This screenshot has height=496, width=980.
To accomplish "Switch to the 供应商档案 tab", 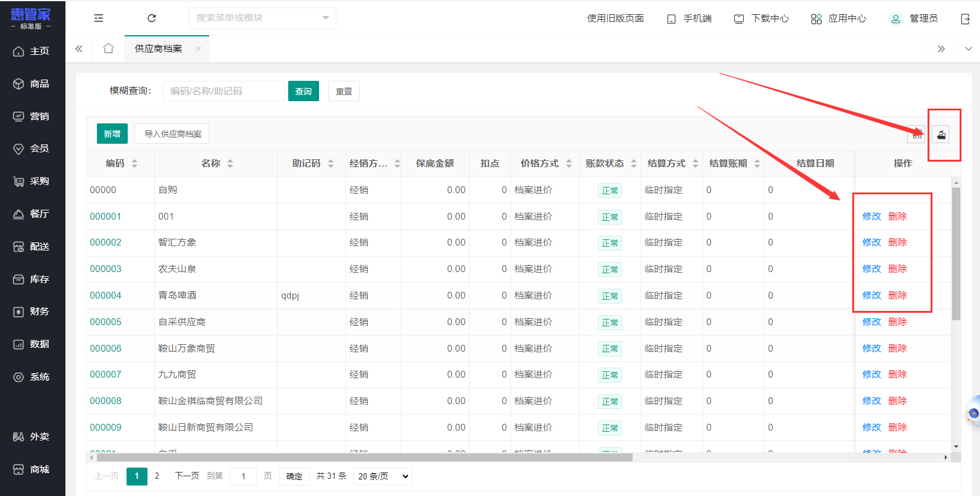I will (x=159, y=49).
